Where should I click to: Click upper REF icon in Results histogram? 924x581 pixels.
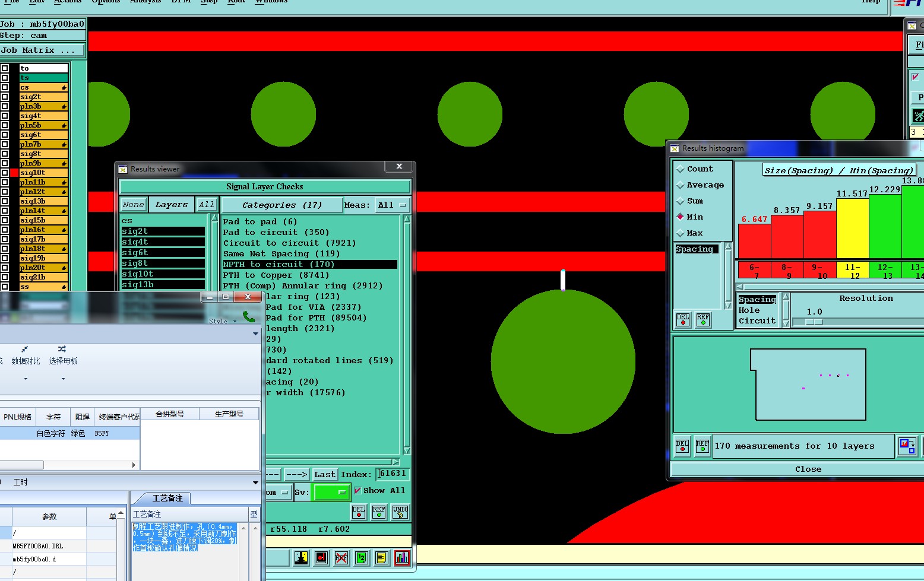(x=703, y=320)
